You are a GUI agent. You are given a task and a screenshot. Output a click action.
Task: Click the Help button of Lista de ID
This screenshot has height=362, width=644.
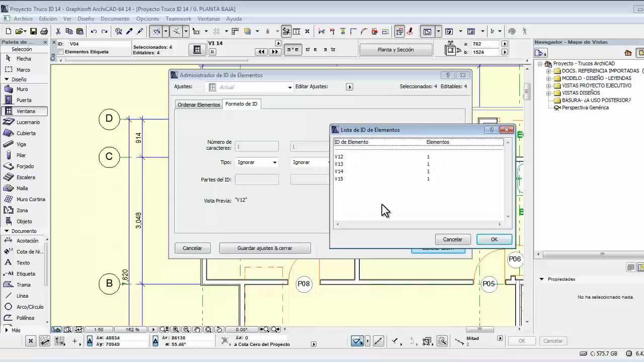[491, 130]
